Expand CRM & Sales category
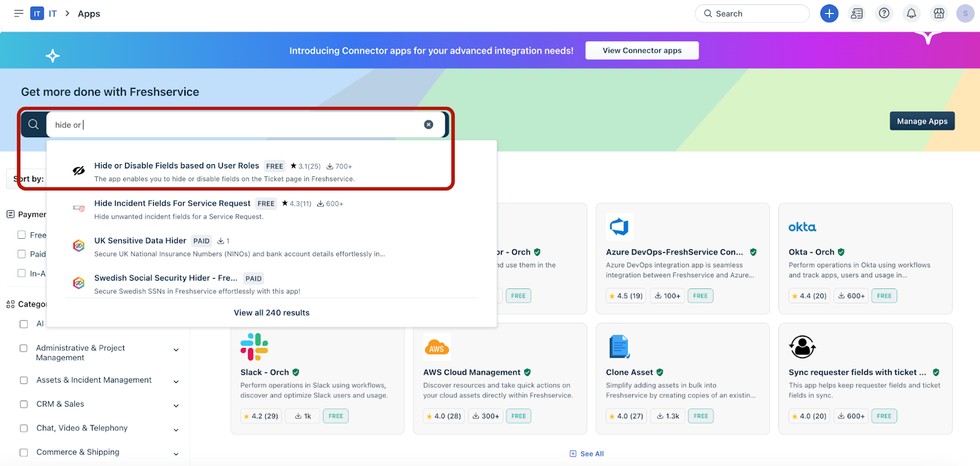 pos(176,405)
